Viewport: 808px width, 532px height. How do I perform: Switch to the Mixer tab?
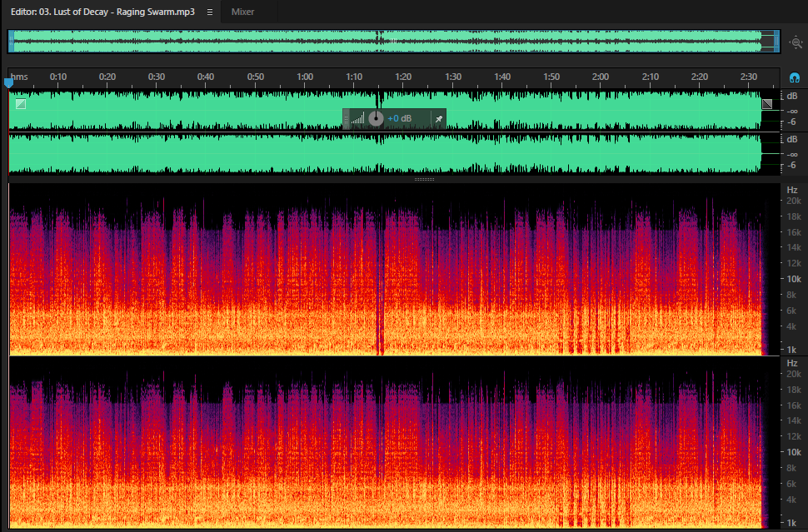click(x=242, y=12)
